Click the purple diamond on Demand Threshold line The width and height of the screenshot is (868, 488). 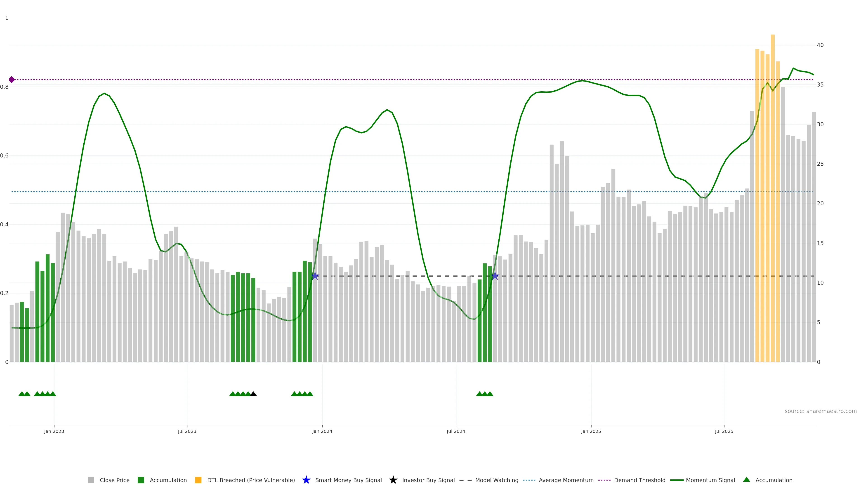pyautogui.click(x=12, y=80)
